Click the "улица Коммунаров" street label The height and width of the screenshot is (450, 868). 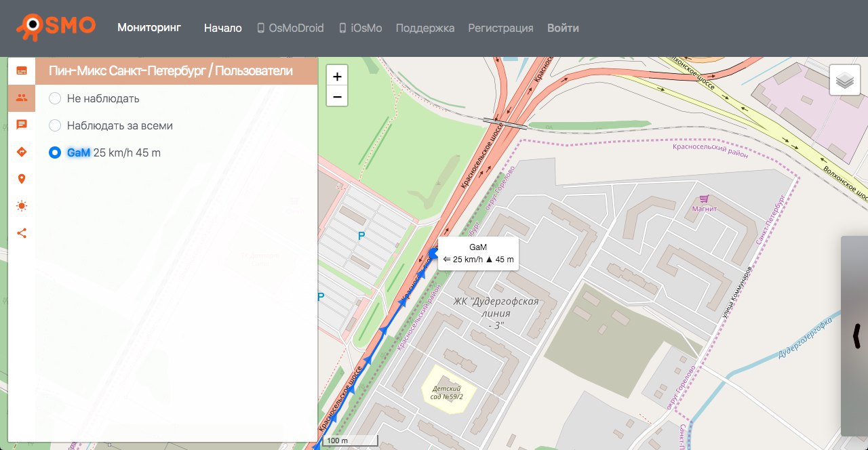[738, 292]
